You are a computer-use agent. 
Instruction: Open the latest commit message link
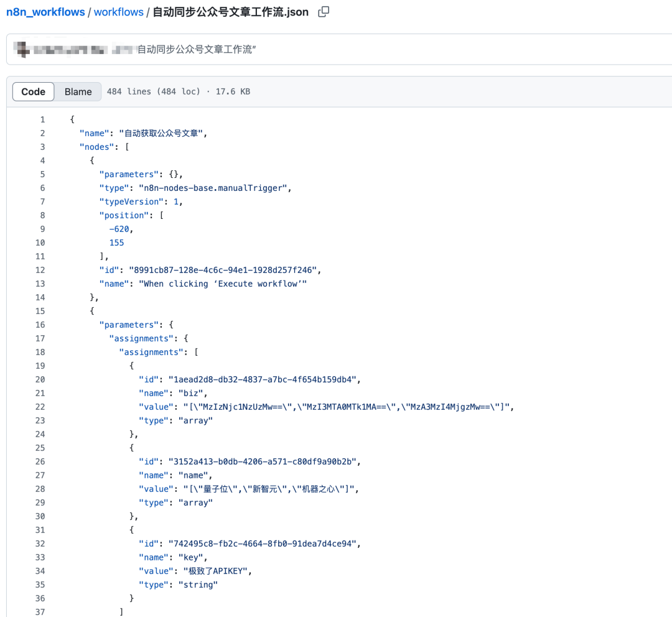(196, 49)
